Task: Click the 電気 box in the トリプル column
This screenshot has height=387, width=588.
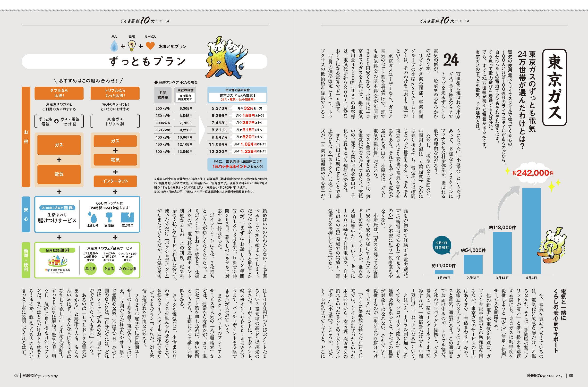Action: pos(115,160)
